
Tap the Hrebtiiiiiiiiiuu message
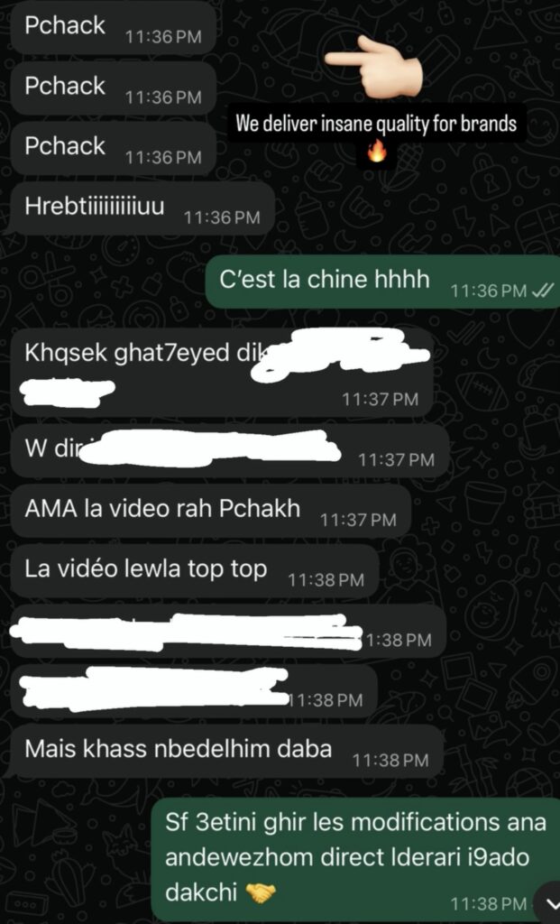pos(142,208)
